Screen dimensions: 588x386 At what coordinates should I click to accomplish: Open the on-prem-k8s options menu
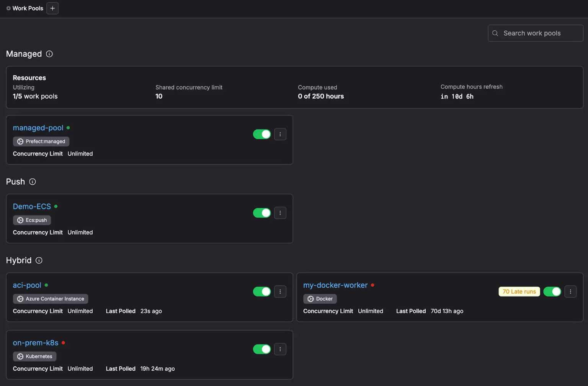pos(280,349)
